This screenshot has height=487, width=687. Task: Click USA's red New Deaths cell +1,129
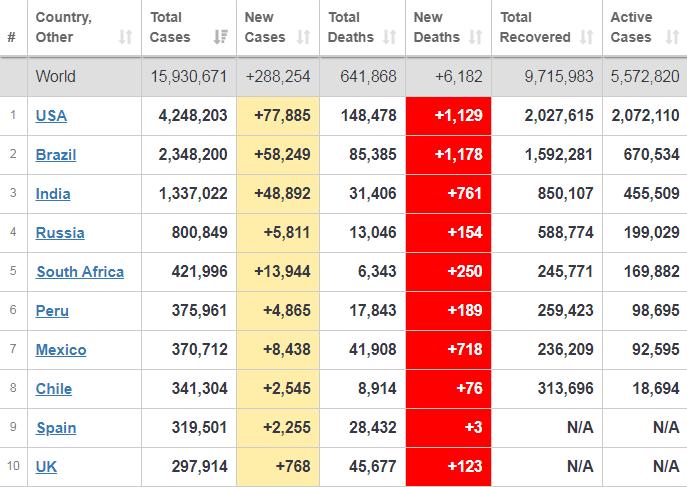point(448,116)
